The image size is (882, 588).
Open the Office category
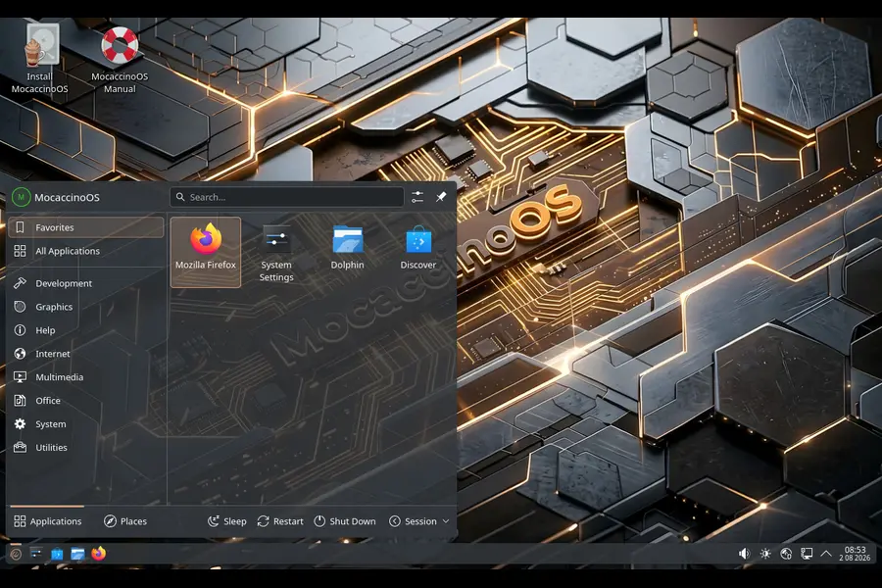point(86,401)
